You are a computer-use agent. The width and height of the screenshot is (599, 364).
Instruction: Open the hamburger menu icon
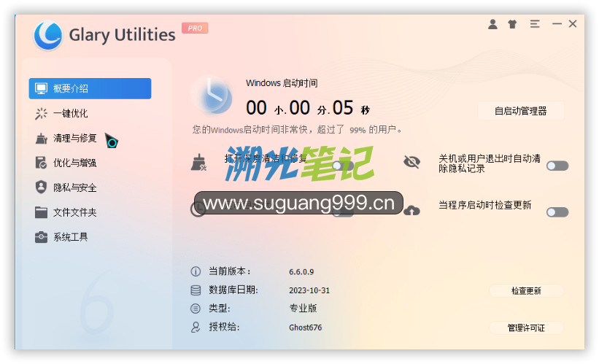coord(535,24)
